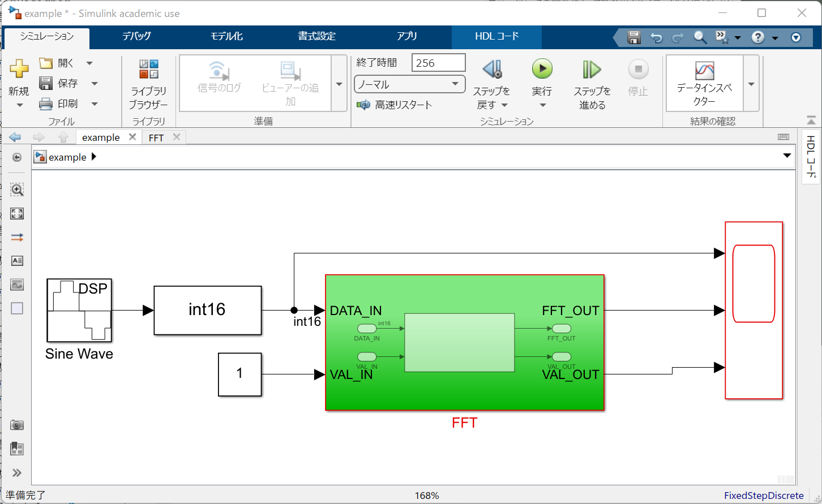Click the stop time input field

[x=438, y=63]
